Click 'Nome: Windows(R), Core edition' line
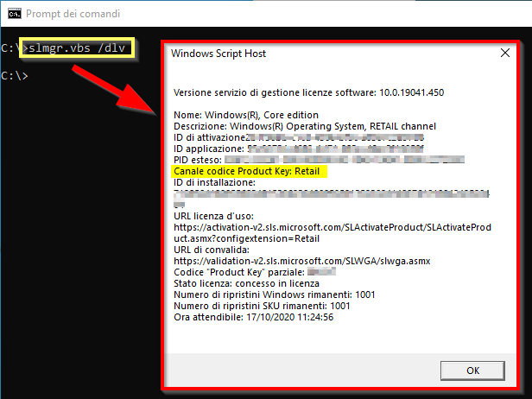The image size is (532, 399). 246,115
